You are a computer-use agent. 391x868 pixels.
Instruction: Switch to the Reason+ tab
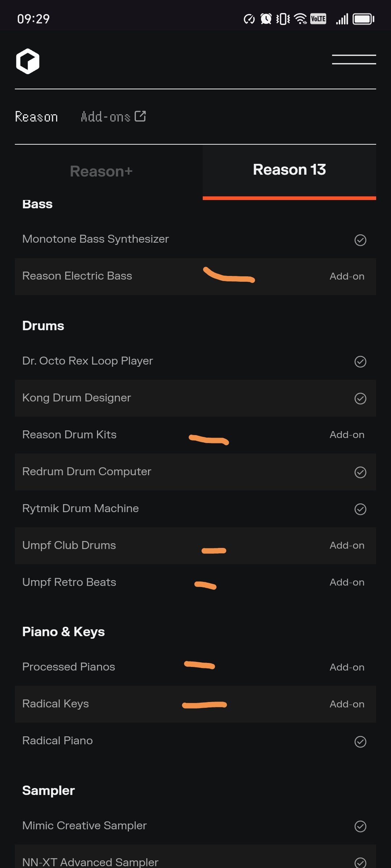tap(101, 171)
